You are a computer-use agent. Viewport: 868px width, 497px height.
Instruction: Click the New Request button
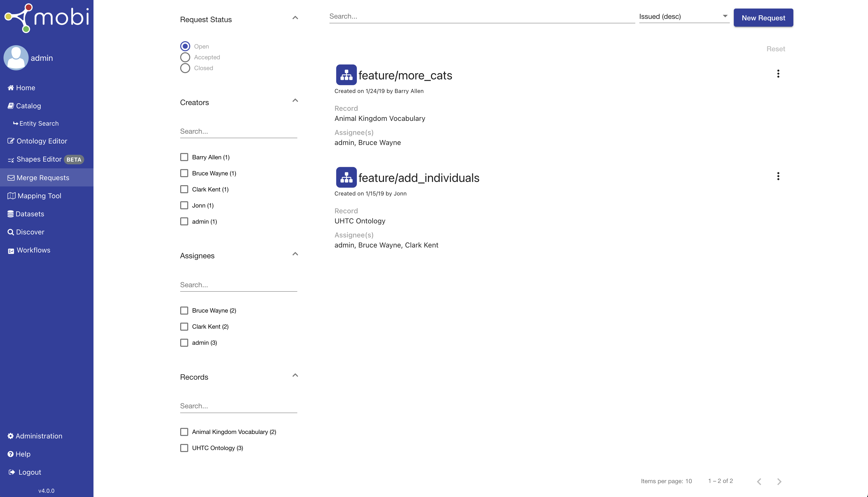(x=764, y=17)
